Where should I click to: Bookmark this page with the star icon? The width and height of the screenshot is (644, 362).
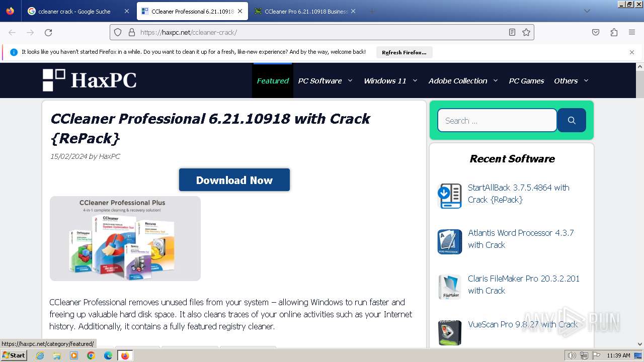tap(526, 32)
